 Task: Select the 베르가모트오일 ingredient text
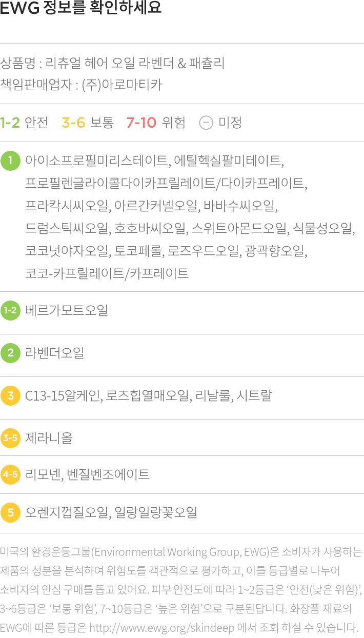click(67, 311)
